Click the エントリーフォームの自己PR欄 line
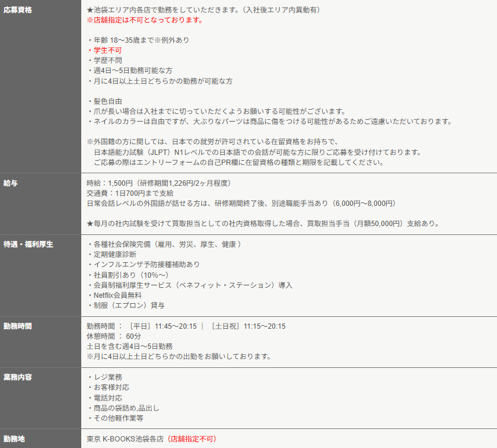Viewport: 497px width, 448px height. (239, 163)
